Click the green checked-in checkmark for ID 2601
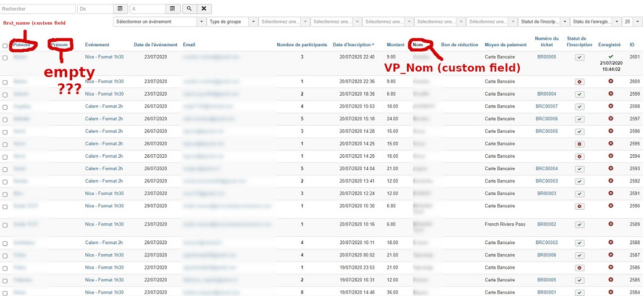644x296 pixels. coord(611,56)
